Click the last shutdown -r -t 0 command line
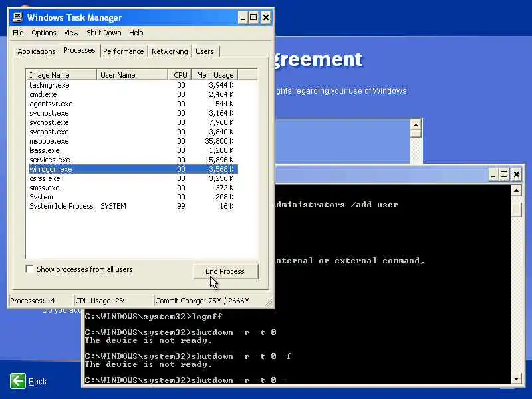 click(186, 380)
